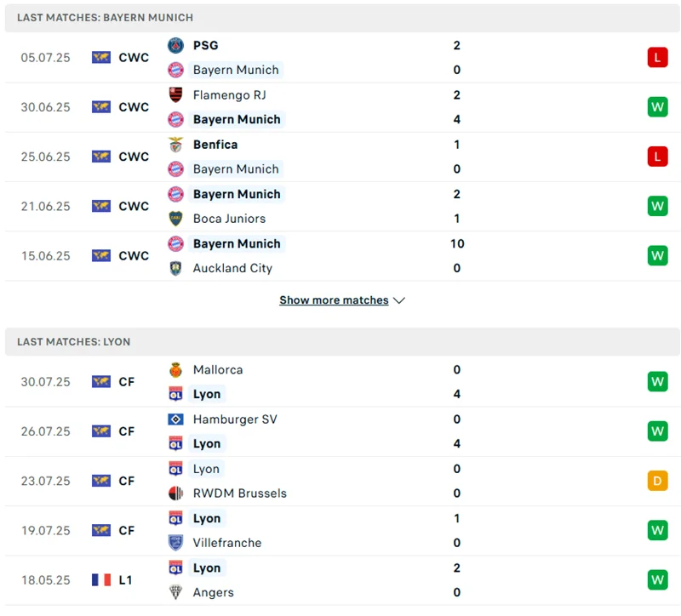Click the CWC competition label on 21.06.25
This screenshot has height=616, width=681.
click(134, 207)
